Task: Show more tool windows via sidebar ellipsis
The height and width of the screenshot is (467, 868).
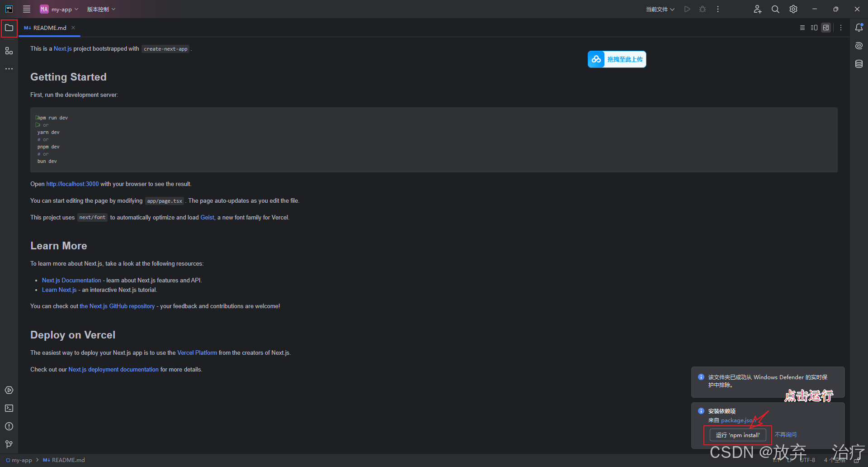Action: [x=9, y=69]
